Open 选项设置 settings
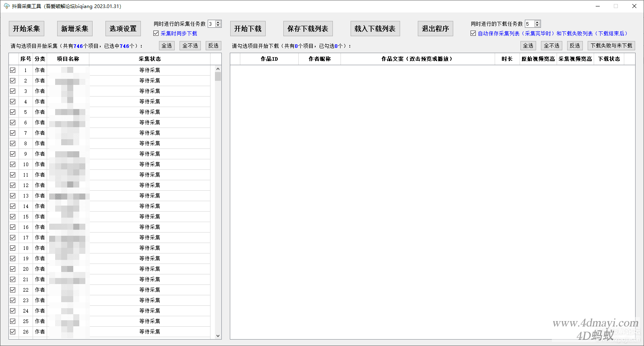 (123, 29)
